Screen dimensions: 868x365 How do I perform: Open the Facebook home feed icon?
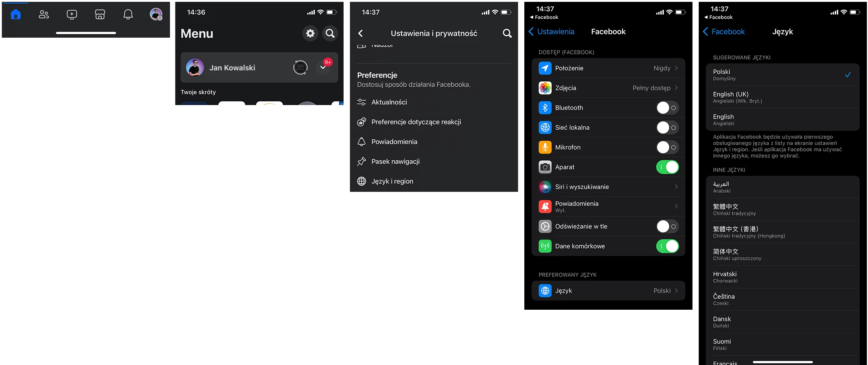[x=16, y=14]
